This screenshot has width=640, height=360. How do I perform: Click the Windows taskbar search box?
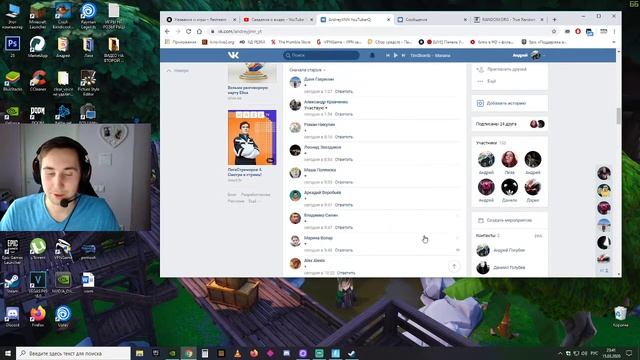tap(73, 353)
